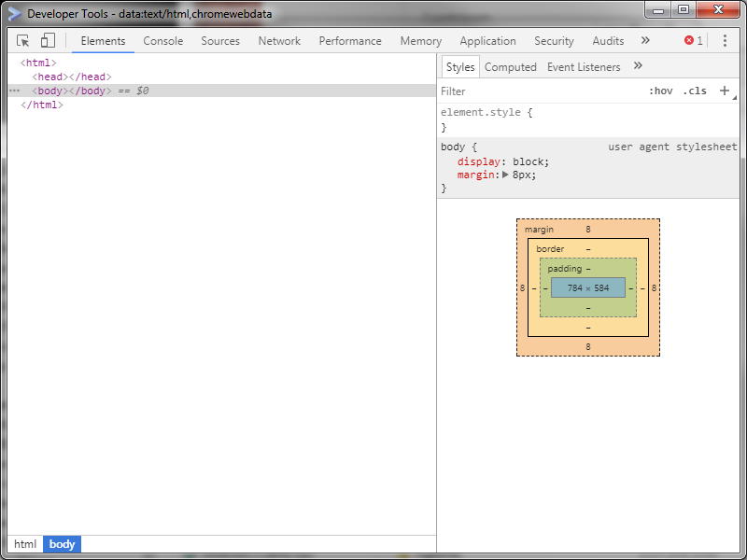Toggle the device toolbar icon

coord(48,40)
